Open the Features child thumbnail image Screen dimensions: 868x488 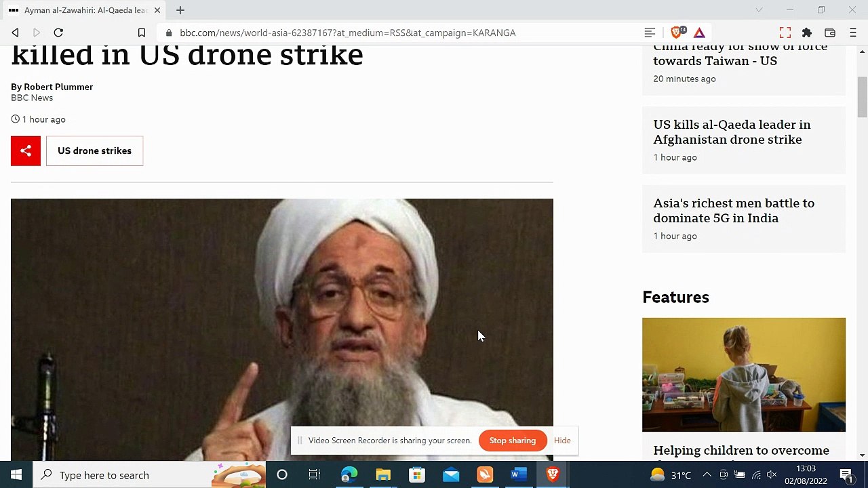[x=744, y=375]
